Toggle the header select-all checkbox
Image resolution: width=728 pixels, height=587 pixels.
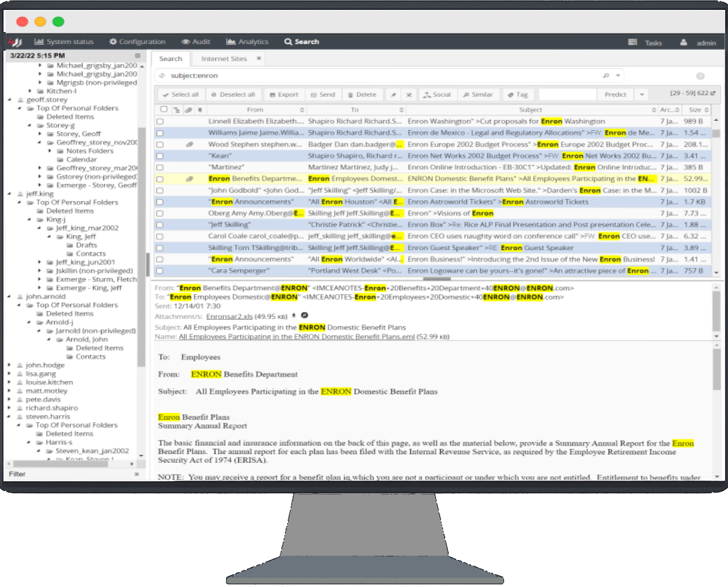pos(164,109)
